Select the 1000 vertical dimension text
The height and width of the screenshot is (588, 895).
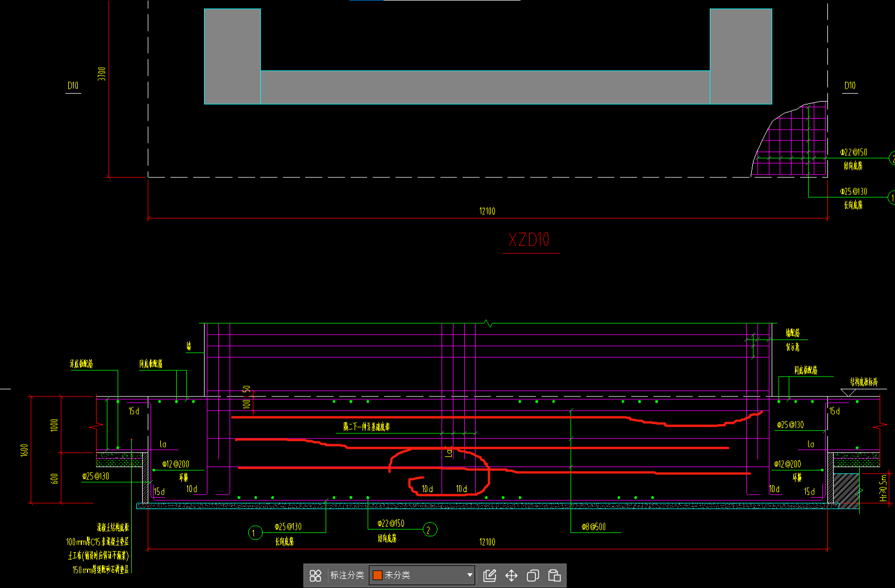[x=55, y=425]
